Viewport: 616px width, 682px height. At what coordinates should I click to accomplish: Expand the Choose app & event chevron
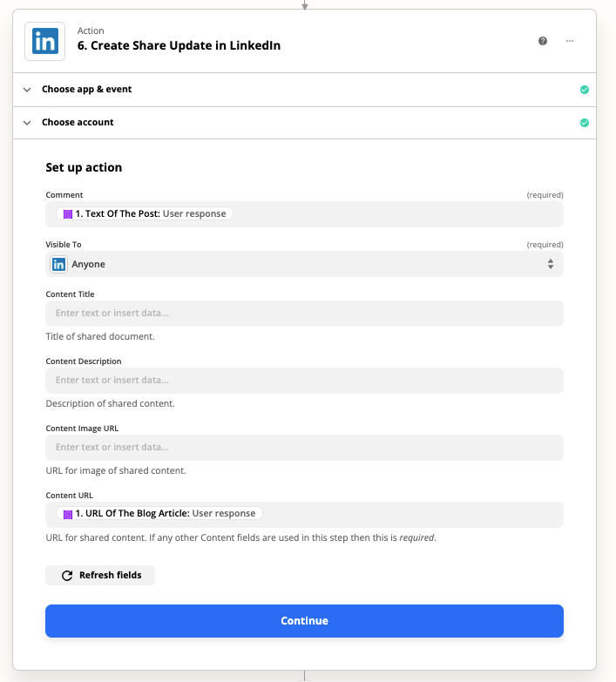pos(27,90)
